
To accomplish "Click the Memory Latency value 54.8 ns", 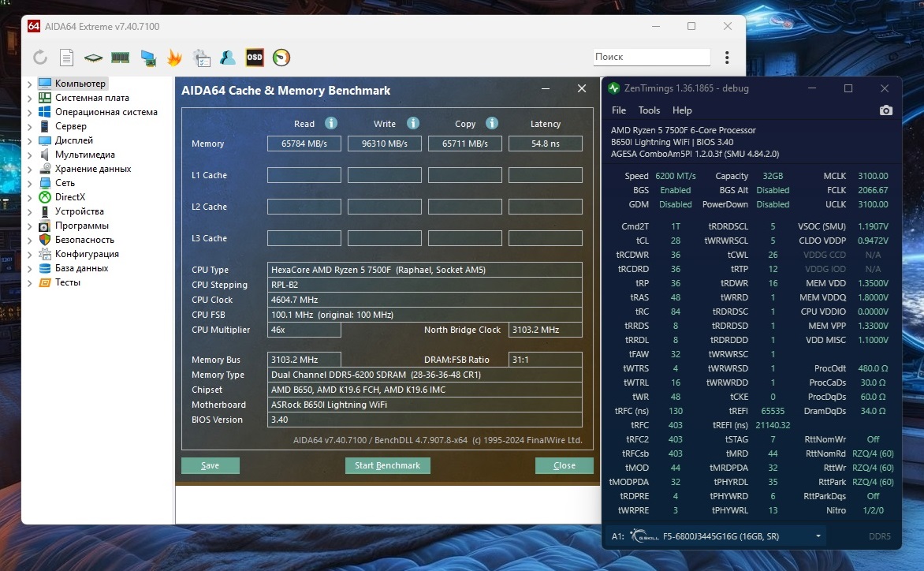I will point(545,144).
